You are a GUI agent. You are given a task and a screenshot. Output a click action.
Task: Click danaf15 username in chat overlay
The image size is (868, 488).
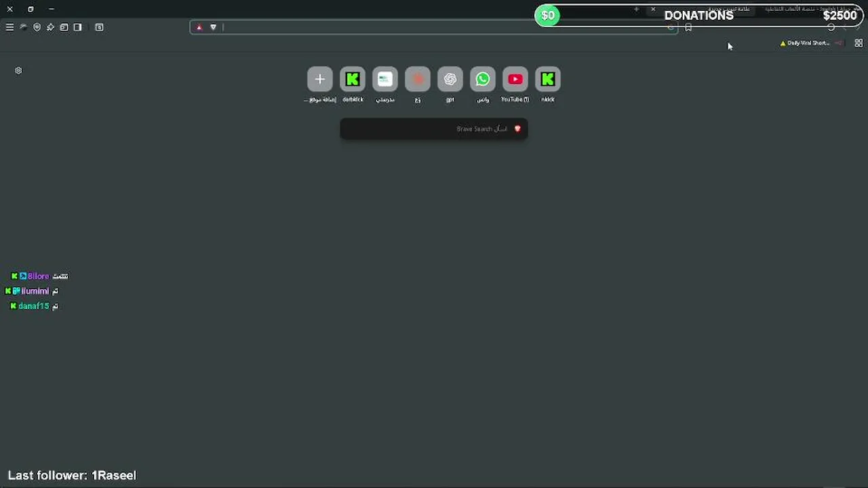34,306
